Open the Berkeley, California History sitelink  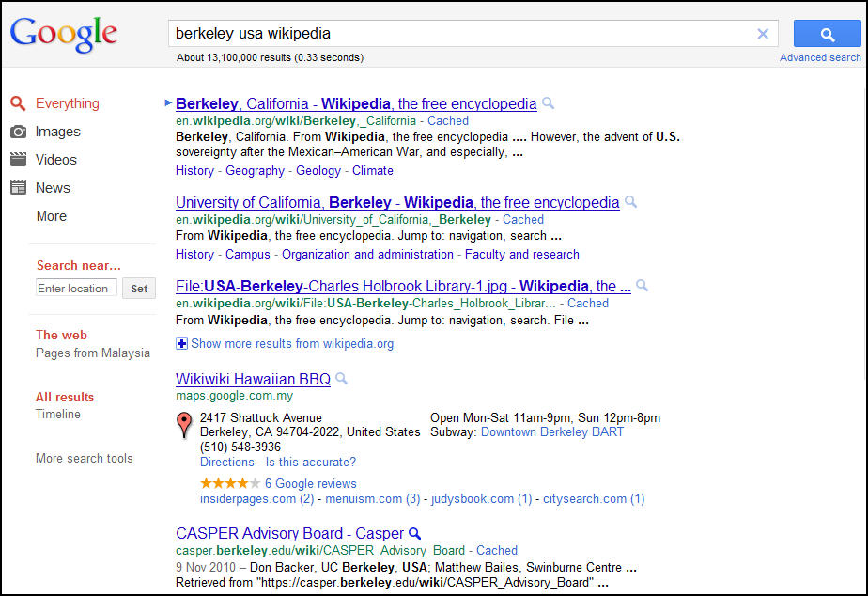click(x=194, y=170)
